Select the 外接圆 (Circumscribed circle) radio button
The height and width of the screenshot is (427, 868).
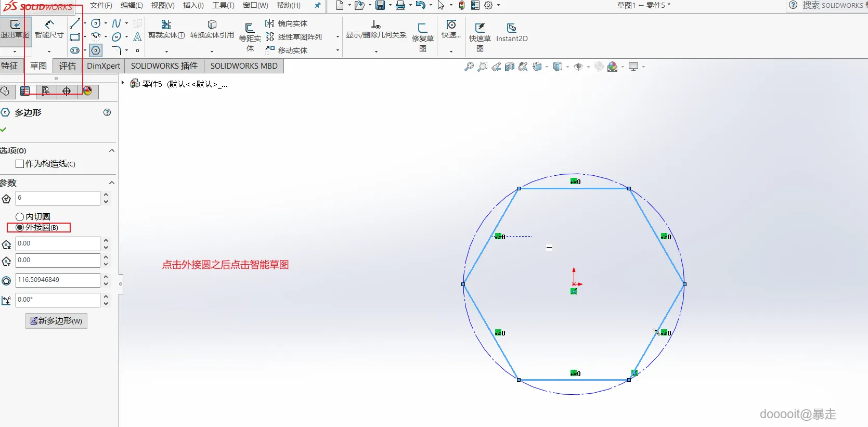coord(20,227)
